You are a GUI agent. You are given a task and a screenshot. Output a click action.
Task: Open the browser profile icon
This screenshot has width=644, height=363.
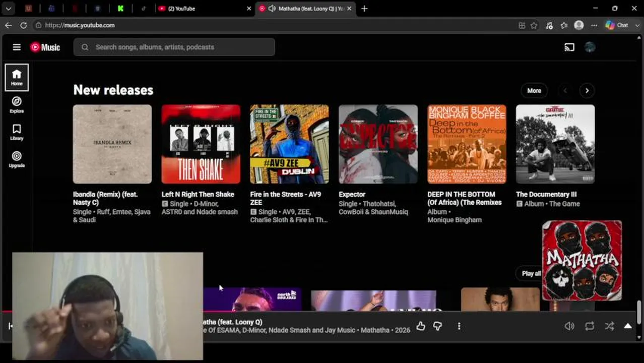(579, 25)
